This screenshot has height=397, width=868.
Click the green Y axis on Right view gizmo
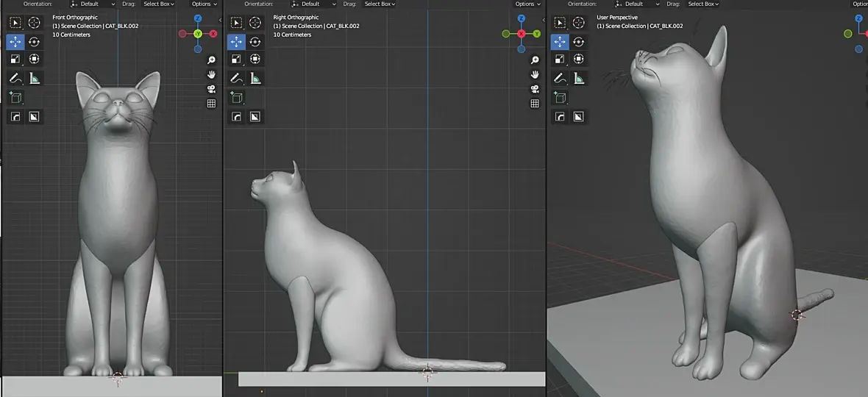click(537, 34)
